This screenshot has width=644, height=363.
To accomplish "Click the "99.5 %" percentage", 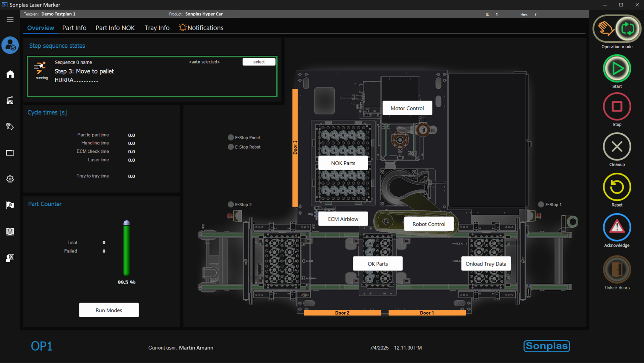I will (126, 282).
